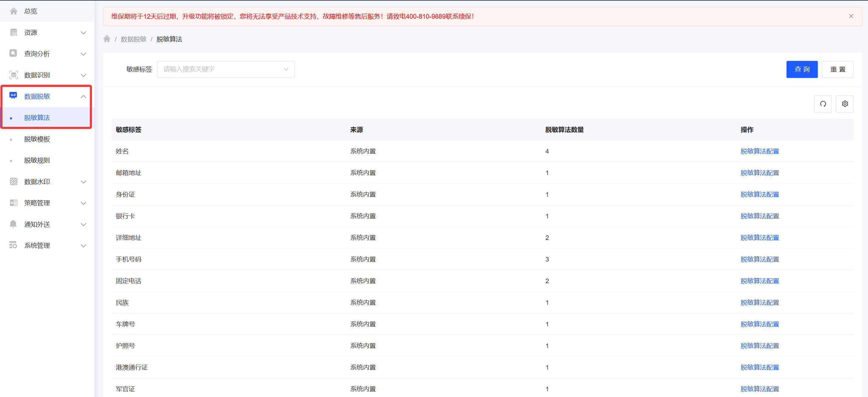This screenshot has width=868, height=397.
Task: Select the 脱敏规则 submenu item
Action: tap(37, 160)
